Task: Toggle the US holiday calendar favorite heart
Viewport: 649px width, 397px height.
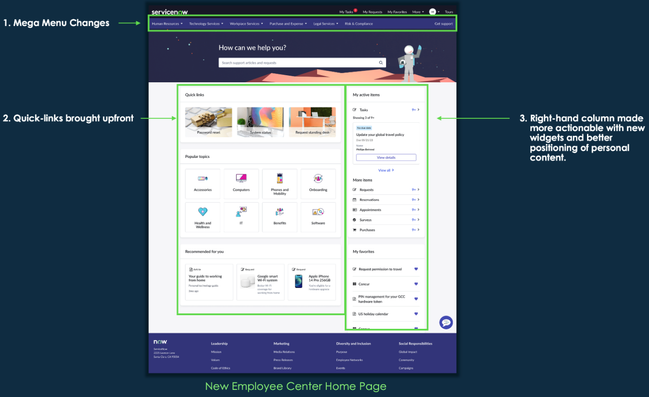Action: click(x=416, y=314)
